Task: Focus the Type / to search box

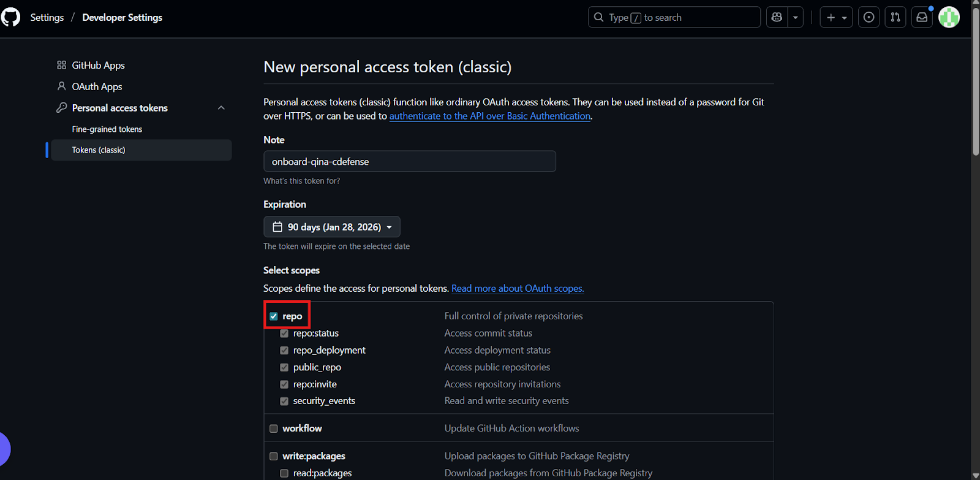Action: click(674, 17)
